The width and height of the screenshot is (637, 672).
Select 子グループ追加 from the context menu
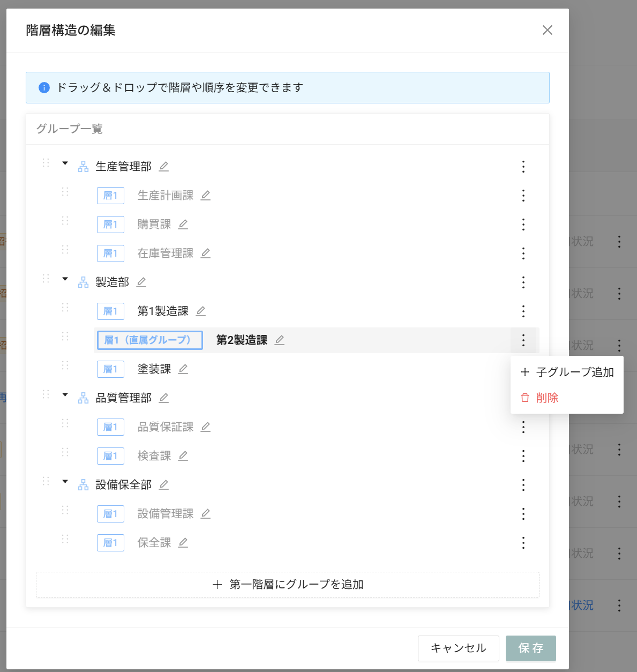[x=567, y=372]
